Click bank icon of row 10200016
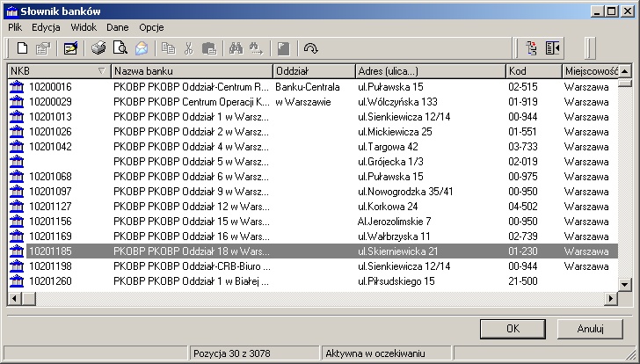Screen dimensions: 640x364 tap(17, 86)
